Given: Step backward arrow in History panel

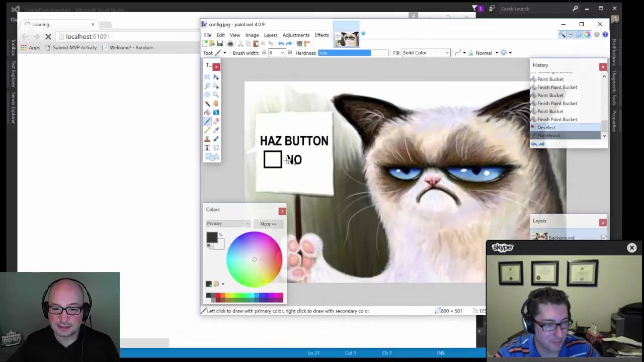Looking at the screenshot, I should click(534, 144).
